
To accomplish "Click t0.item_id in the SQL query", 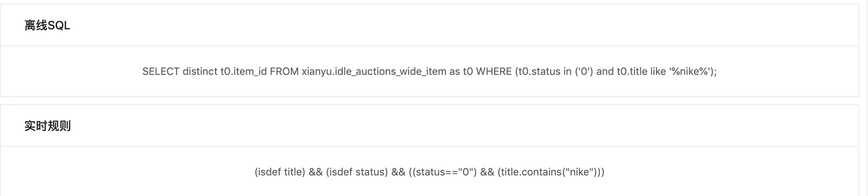I will coord(244,71).
